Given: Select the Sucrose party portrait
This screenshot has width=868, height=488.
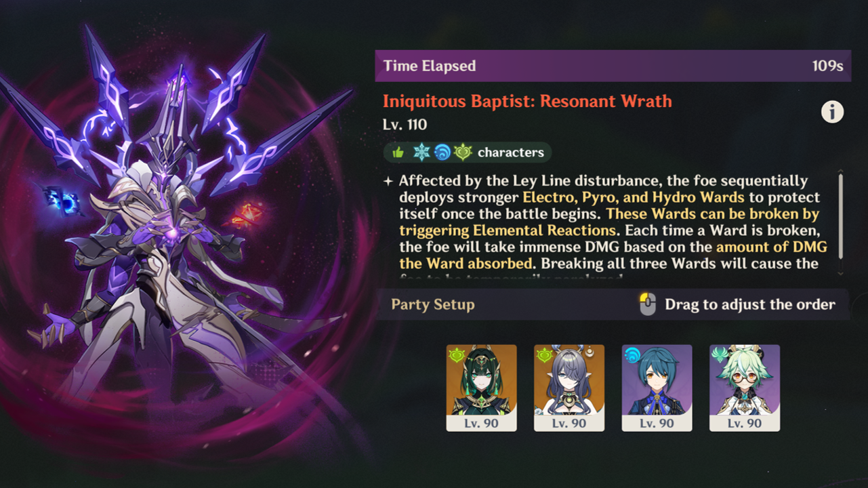Looking at the screenshot, I should [x=744, y=388].
